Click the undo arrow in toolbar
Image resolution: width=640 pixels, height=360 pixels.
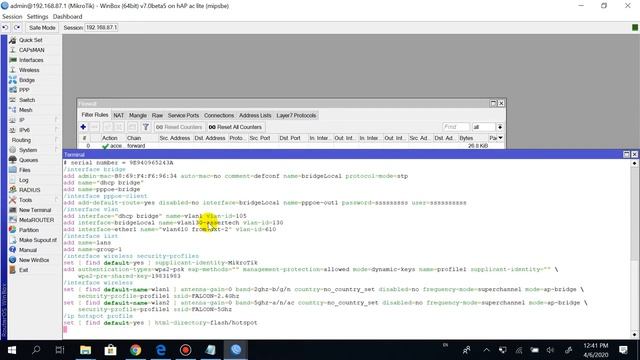(5, 27)
